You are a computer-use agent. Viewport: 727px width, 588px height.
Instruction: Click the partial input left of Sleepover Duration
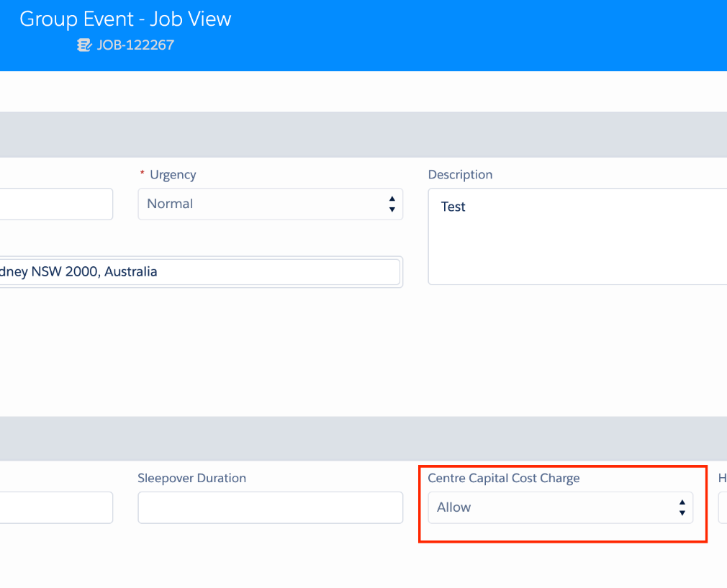pos(55,507)
